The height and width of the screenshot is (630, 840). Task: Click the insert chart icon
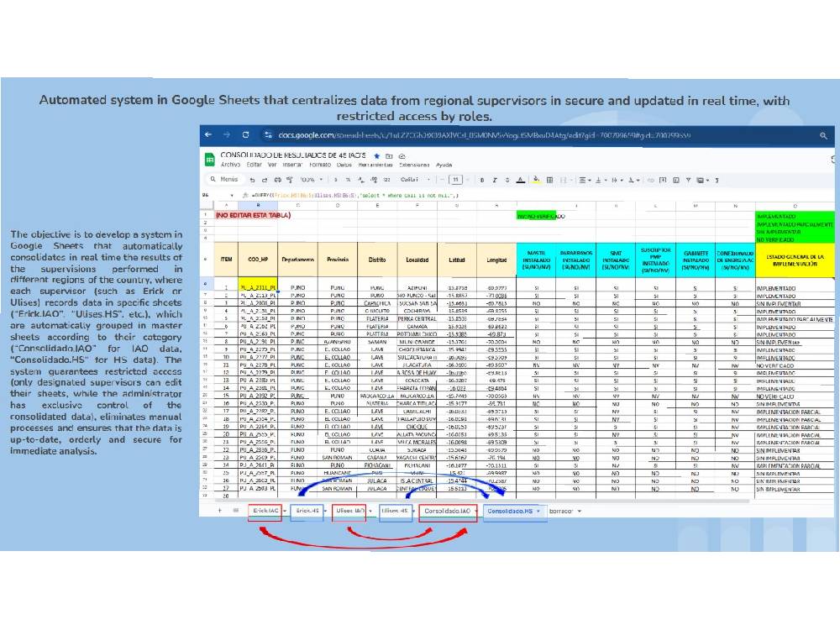pyautogui.click(x=676, y=180)
